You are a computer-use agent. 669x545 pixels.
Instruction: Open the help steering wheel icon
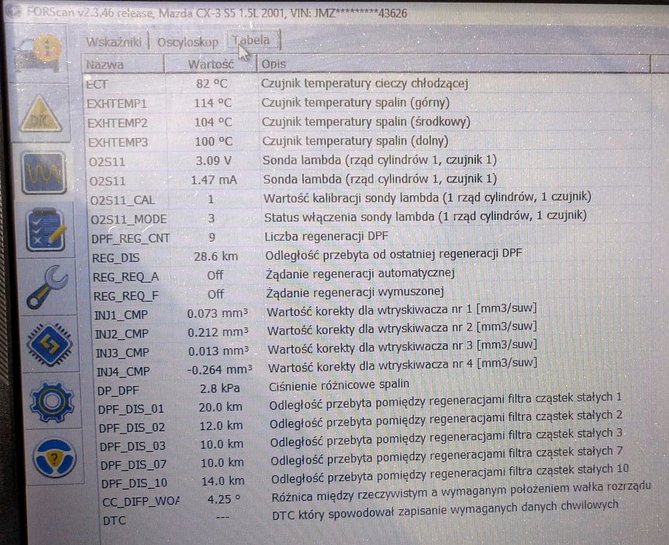[x=54, y=459]
